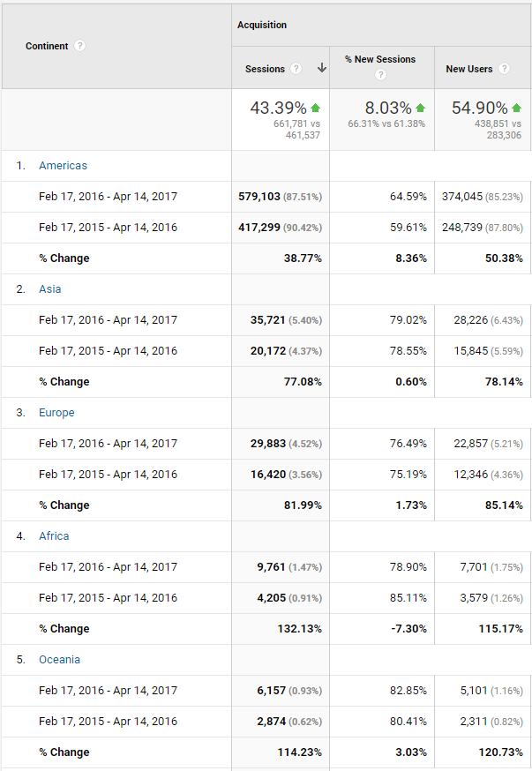The height and width of the screenshot is (771, 532).
Task: Open the Asia continent link
Action: 50,289
